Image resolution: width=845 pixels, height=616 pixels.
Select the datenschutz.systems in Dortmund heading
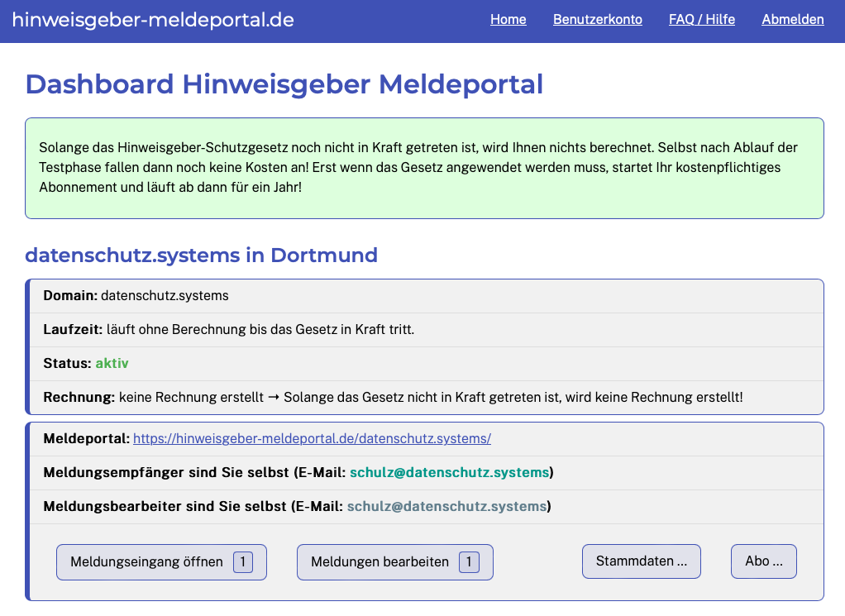tap(201, 255)
